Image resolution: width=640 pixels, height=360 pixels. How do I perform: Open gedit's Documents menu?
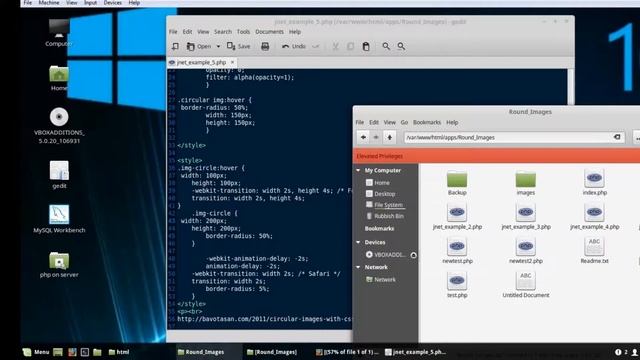point(269,31)
